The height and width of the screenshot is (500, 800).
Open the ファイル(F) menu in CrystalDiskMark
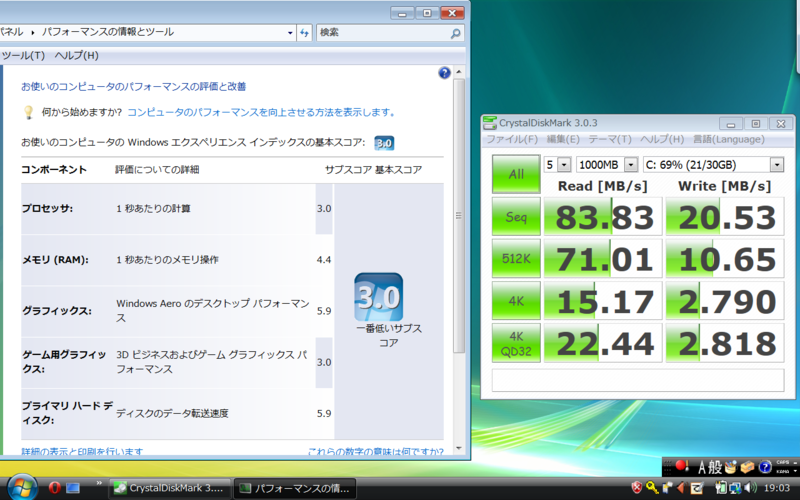pyautogui.click(x=512, y=139)
